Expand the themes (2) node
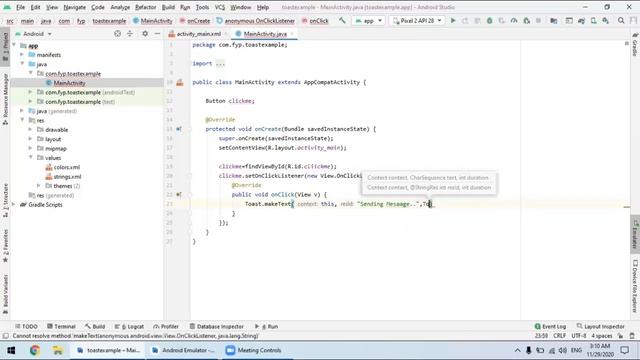The width and height of the screenshot is (640, 360). click(x=39, y=186)
